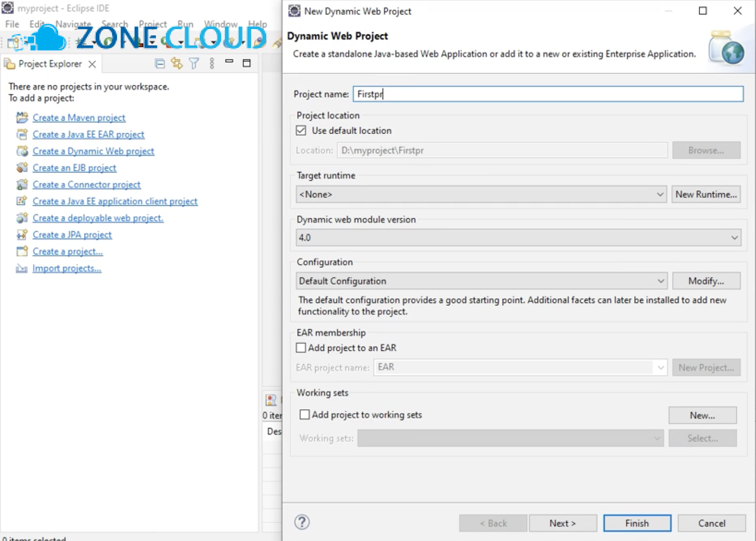Click the Select working sets button
The height and width of the screenshot is (541, 756).
pyautogui.click(x=702, y=438)
